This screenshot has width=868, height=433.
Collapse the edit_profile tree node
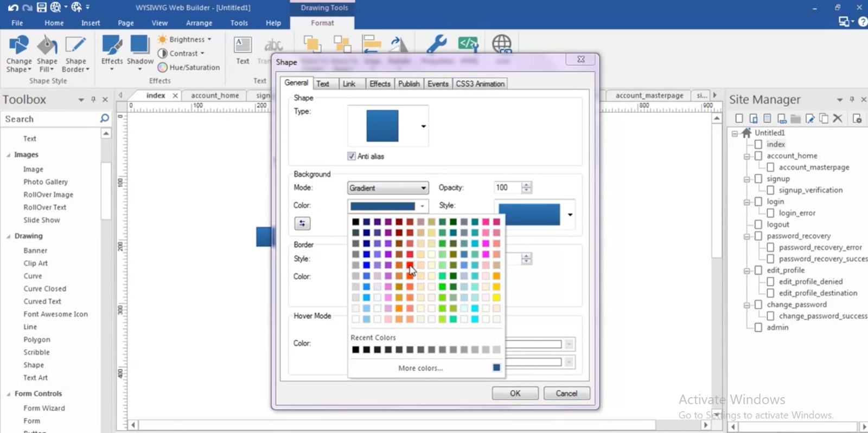pyautogui.click(x=746, y=271)
